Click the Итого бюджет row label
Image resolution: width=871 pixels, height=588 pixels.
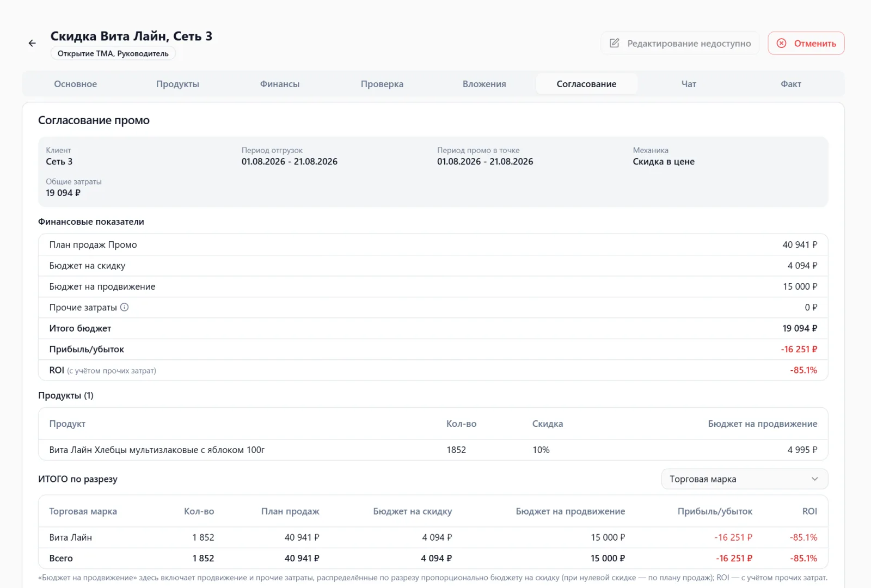click(80, 328)
